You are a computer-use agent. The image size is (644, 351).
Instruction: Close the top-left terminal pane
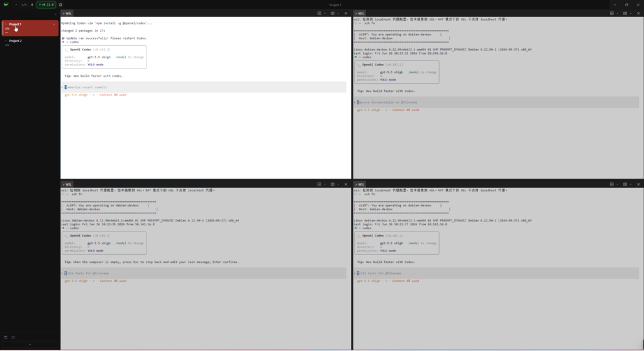346,14
